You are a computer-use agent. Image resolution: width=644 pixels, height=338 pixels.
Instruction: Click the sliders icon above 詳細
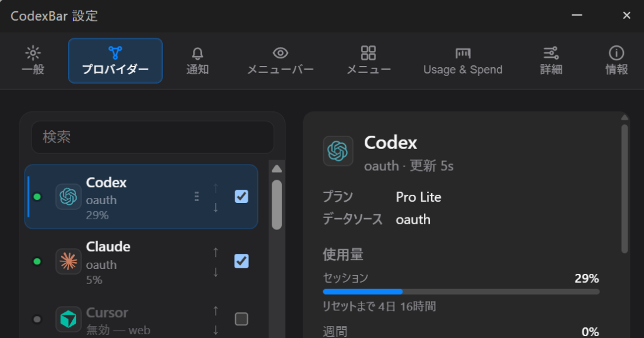coord(551,53)
